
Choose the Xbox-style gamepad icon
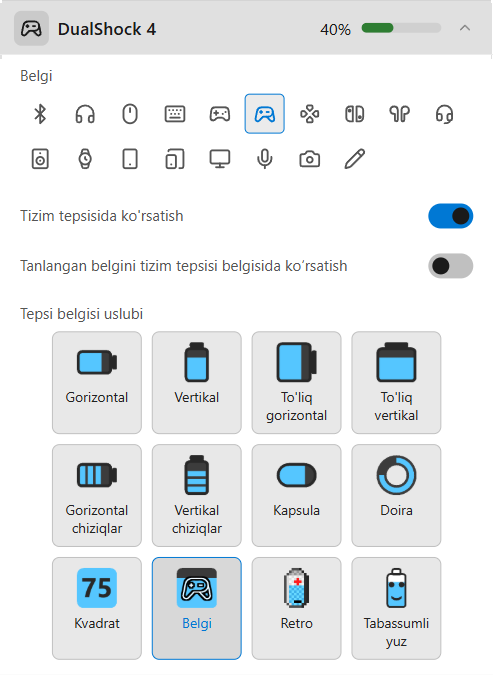tap(220, 114)
